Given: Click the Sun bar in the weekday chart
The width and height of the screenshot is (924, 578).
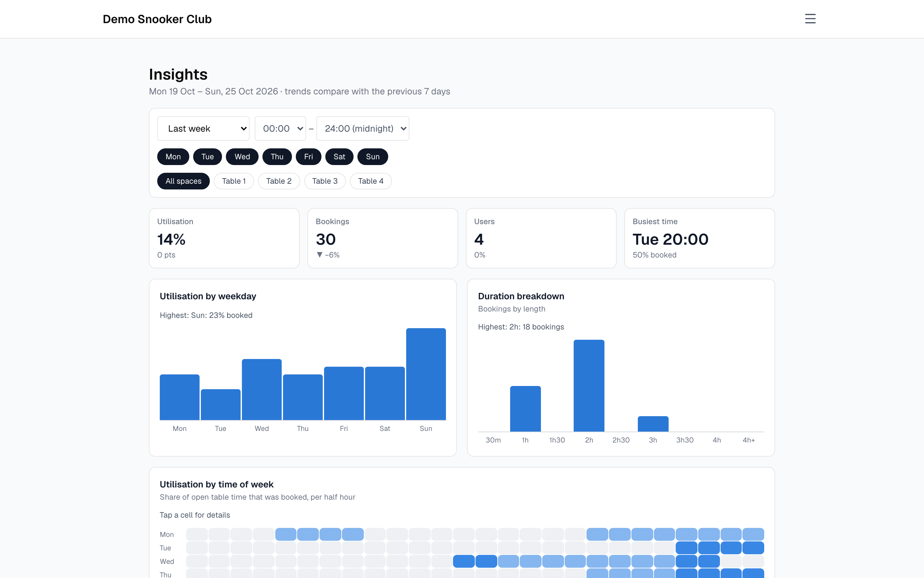Looking at the screenshot, I should pyautogui.click(x=426, y=374).
